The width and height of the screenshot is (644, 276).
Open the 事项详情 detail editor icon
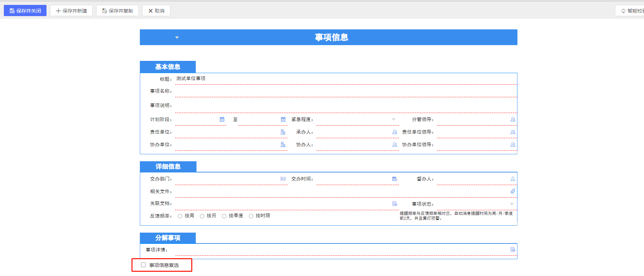pyautogui.click(x=513, y=249)
